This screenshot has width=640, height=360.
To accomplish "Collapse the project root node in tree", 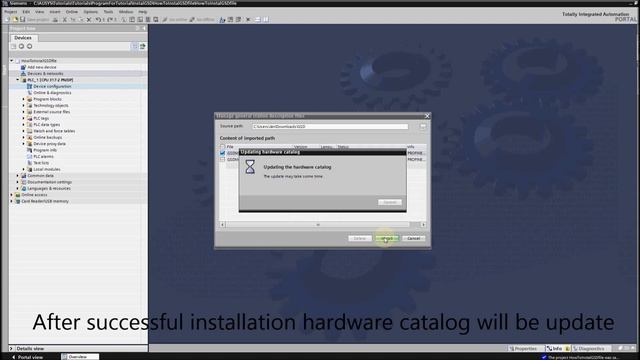I will click(x=12, y=61).
